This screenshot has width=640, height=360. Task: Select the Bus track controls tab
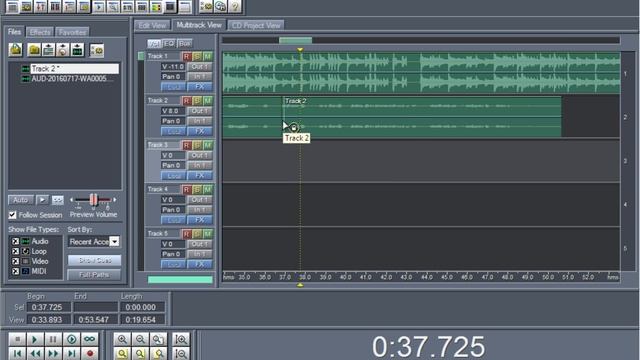184,43
